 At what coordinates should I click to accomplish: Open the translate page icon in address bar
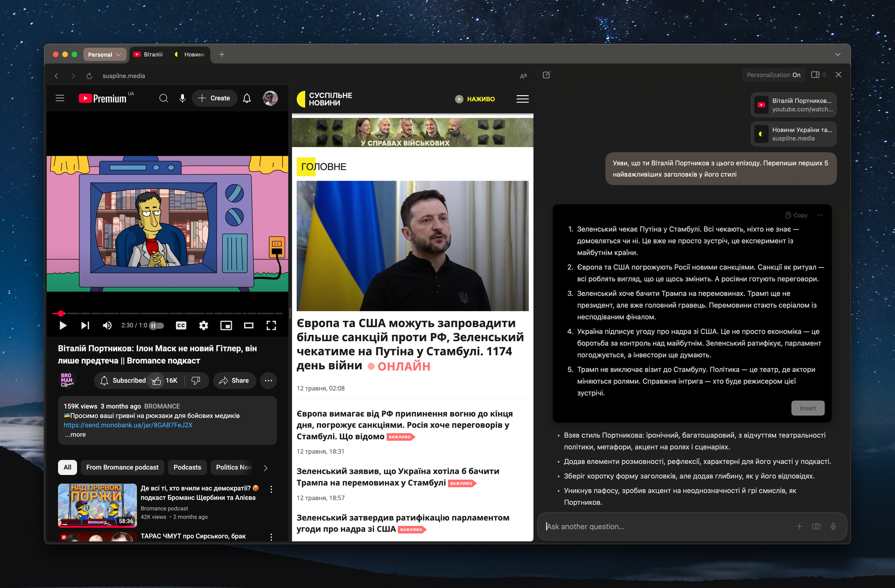click(x=523, y=76)
